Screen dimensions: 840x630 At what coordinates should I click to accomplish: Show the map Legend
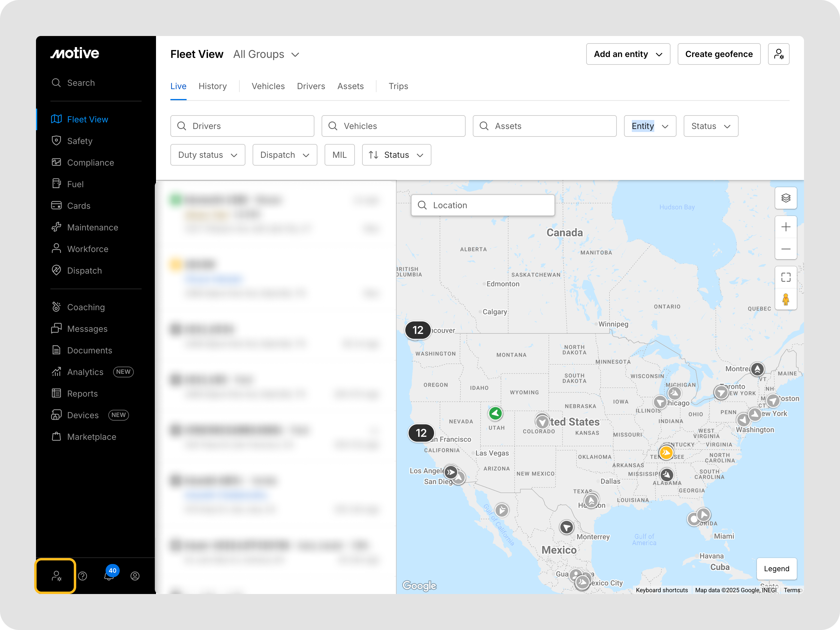(776, 568)
